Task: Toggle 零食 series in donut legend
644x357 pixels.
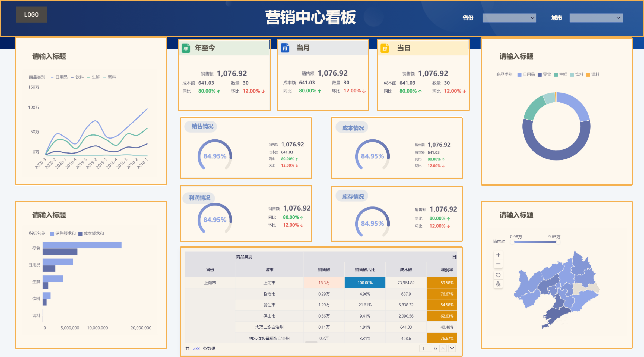Action: coord(544,74)
